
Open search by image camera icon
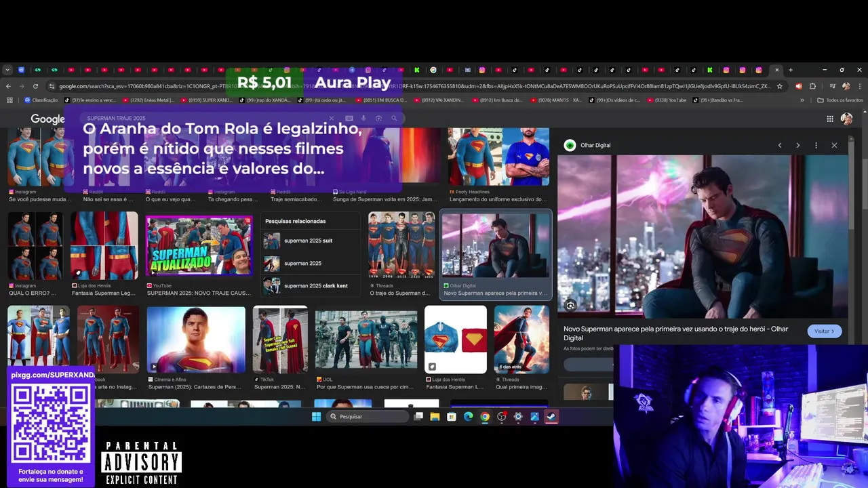(x=378, y=118)
